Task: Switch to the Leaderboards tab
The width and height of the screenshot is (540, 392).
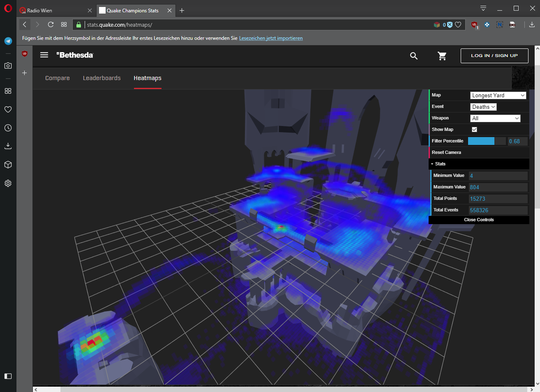Action: 102,78
